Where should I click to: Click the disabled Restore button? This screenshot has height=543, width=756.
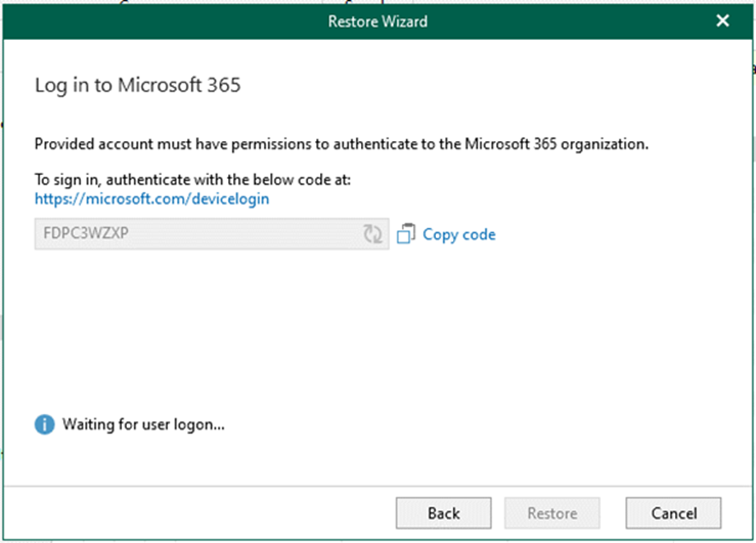coord(552,513)
